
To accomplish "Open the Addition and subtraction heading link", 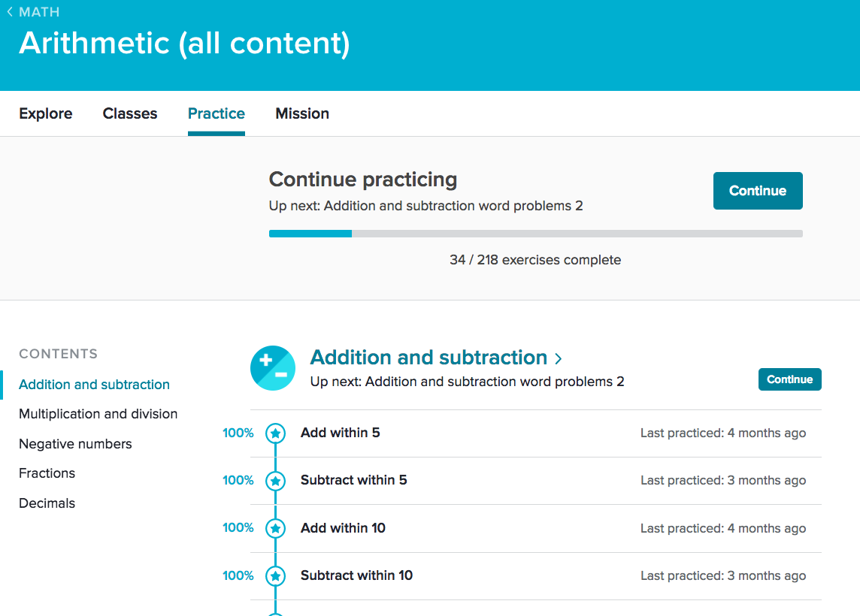I will point(429,358).
